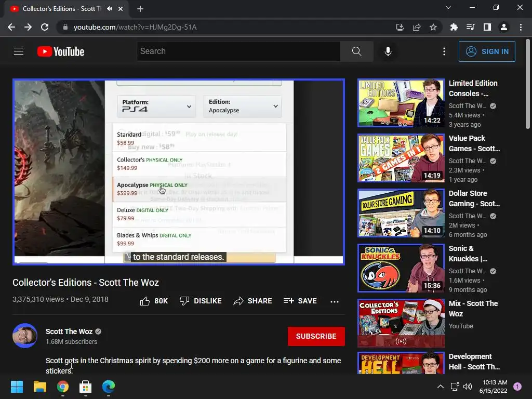Click the search magnifier button
This screenshot has width=532, height=399.
coord(356,51)
